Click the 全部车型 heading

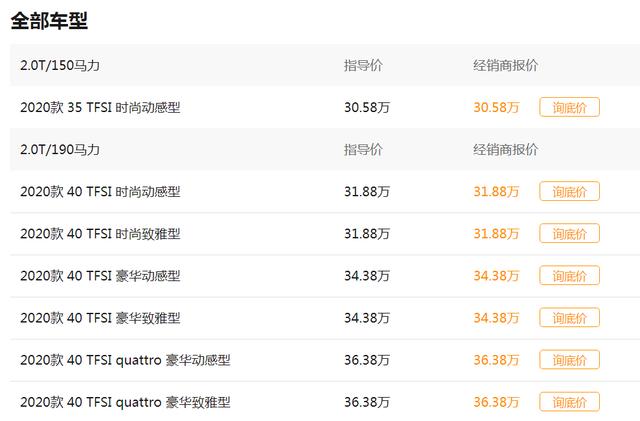click(x=49, y=20)
